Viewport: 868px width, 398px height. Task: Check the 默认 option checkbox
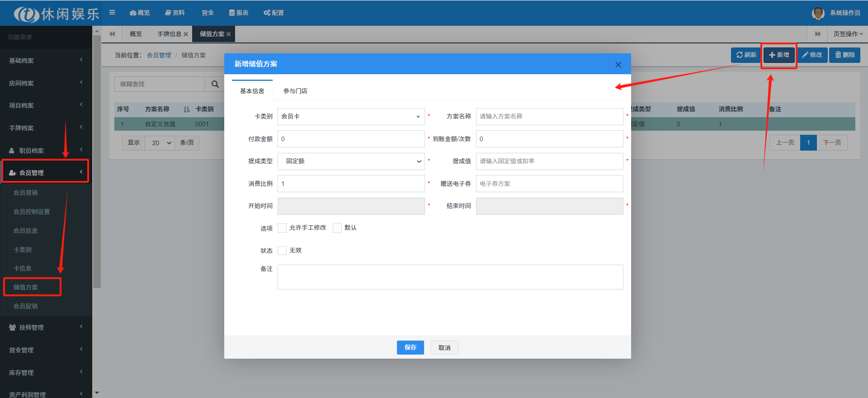(337, 228)
